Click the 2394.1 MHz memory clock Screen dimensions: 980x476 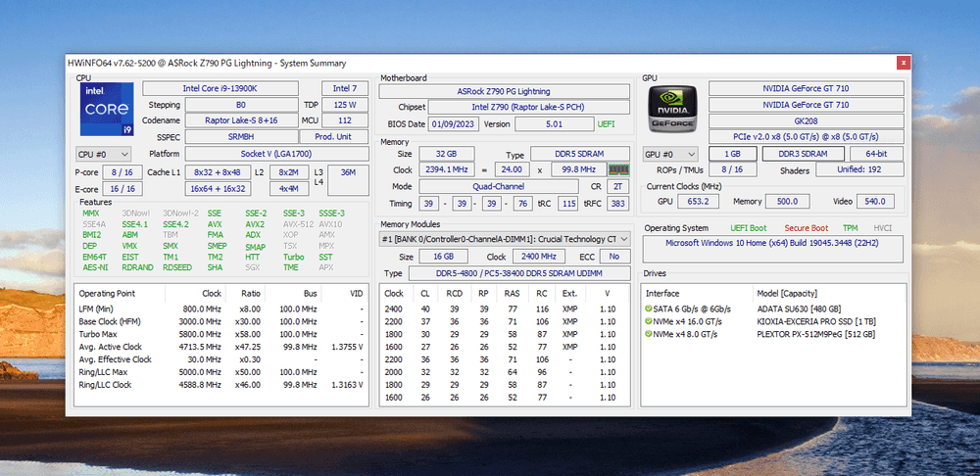(x=446, y=169)
